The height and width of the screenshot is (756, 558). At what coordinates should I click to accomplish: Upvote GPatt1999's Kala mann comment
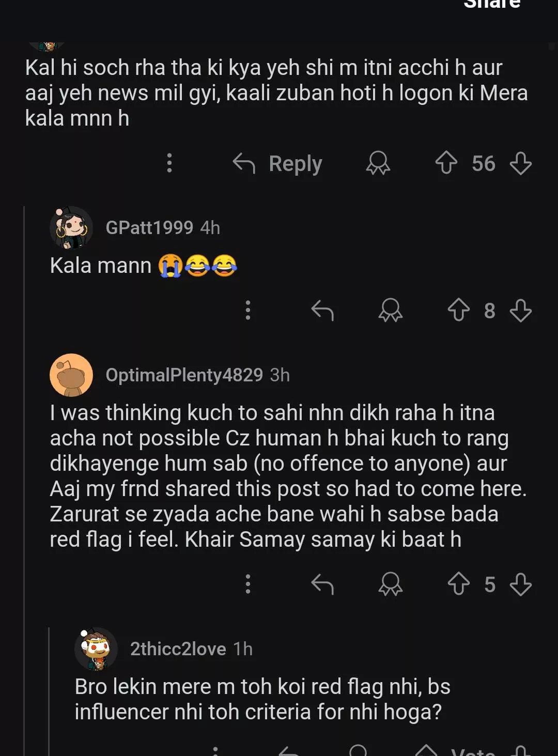click(458, 311)
